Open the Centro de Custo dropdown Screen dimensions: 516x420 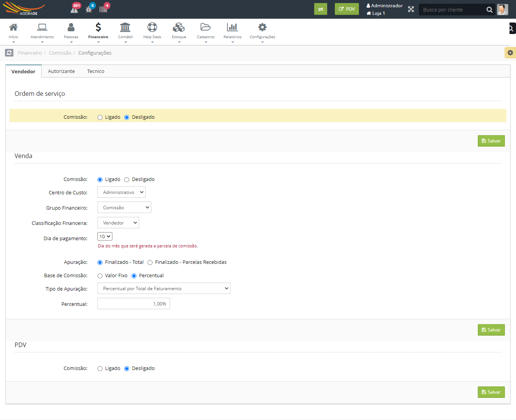pyautogui.click(x=122, y=192)
